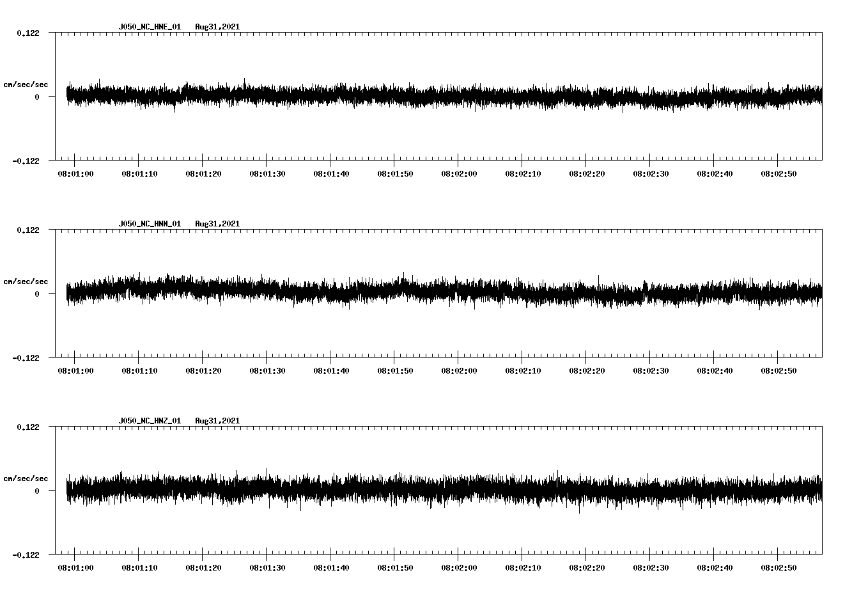Click the 08:02:50 time label on HNE plot
The width and height of the screenshot is (868, 591).
coord(779,174)
